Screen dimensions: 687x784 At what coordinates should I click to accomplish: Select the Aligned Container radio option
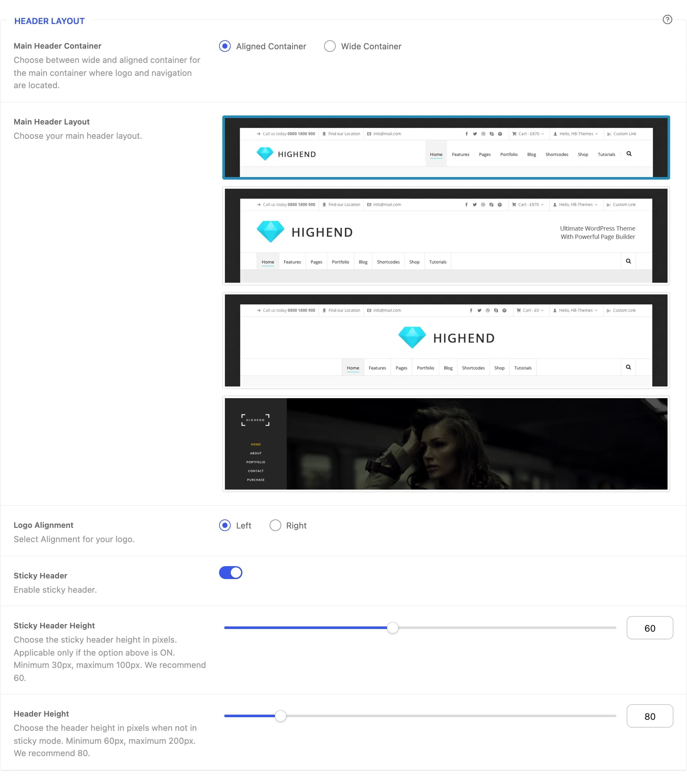pyautogui.click(x=225, y=46)
